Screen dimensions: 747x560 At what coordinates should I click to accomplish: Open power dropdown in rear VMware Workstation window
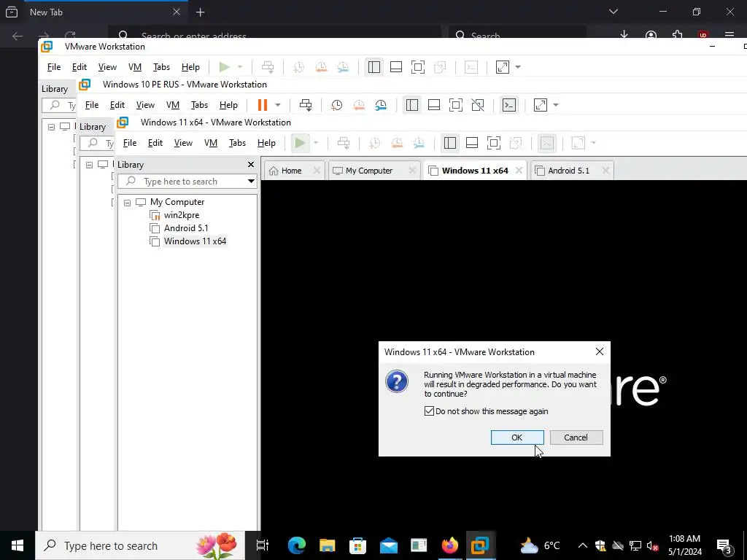(x=240, y=67)
